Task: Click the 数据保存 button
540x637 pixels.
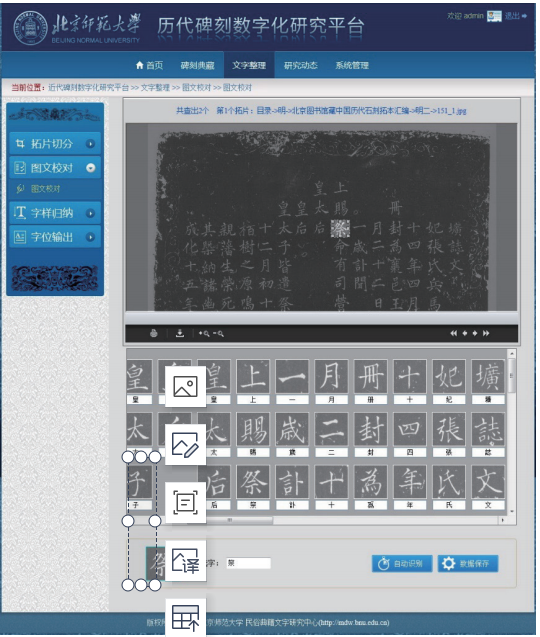Action: coord(468,563)
